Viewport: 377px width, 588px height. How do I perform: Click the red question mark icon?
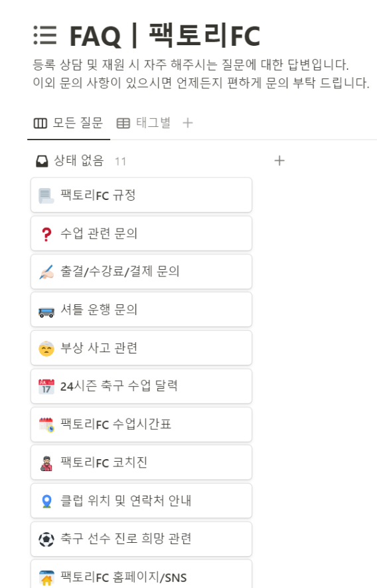(x=46, y=234)
